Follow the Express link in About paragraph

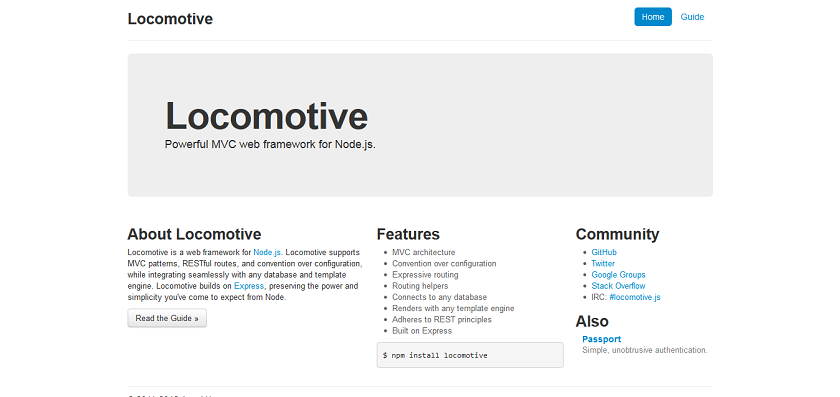pyautogui.click(x=249, y=286)
